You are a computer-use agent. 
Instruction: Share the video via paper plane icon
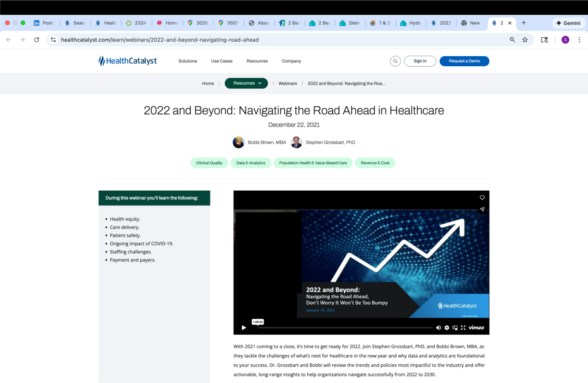[482, 209]
